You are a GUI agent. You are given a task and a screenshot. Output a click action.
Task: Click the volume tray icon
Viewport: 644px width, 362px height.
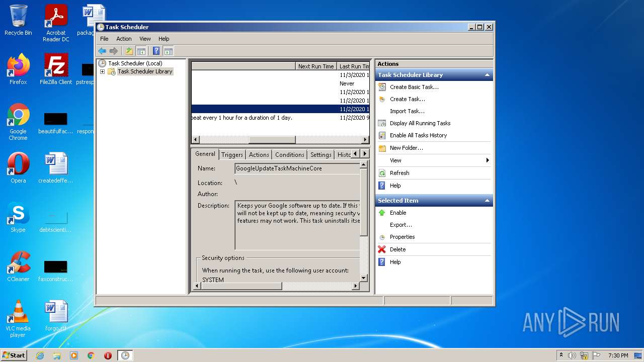pyautogui.click(x=572, y=355)
